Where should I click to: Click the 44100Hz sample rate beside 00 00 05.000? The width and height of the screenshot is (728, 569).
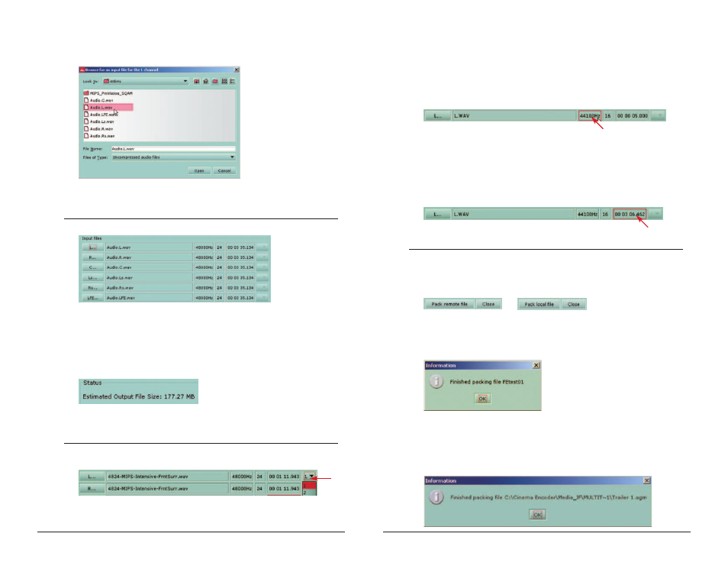(x=590, y=116)
